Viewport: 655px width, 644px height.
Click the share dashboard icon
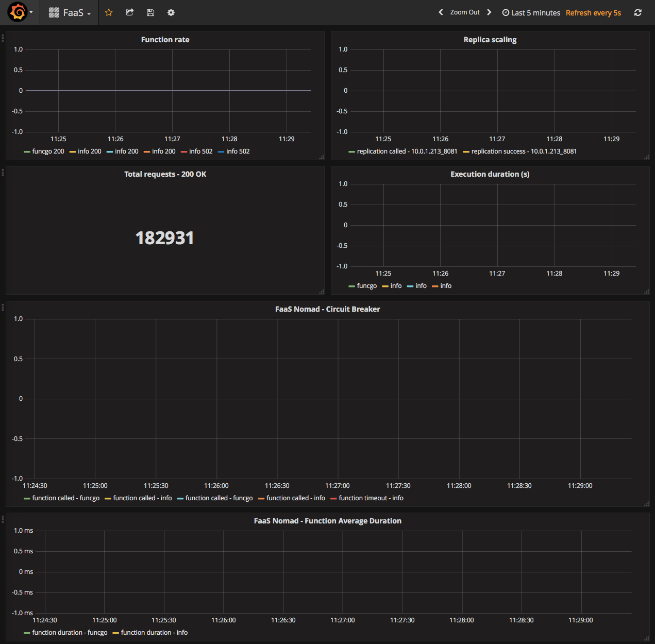[x=130, y=12]
